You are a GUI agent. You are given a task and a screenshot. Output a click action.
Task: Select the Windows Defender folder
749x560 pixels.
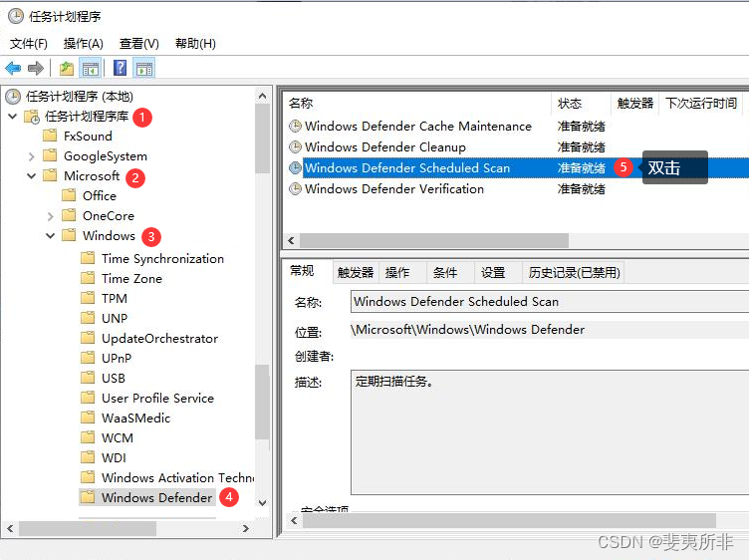tap(156, 497)
